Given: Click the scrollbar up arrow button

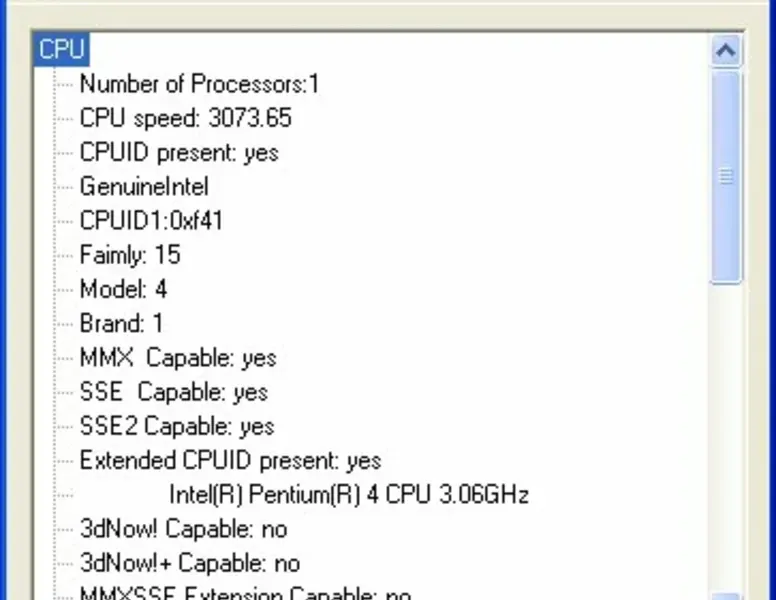Looking at the screenshot, I should click(x=727, y=50).
